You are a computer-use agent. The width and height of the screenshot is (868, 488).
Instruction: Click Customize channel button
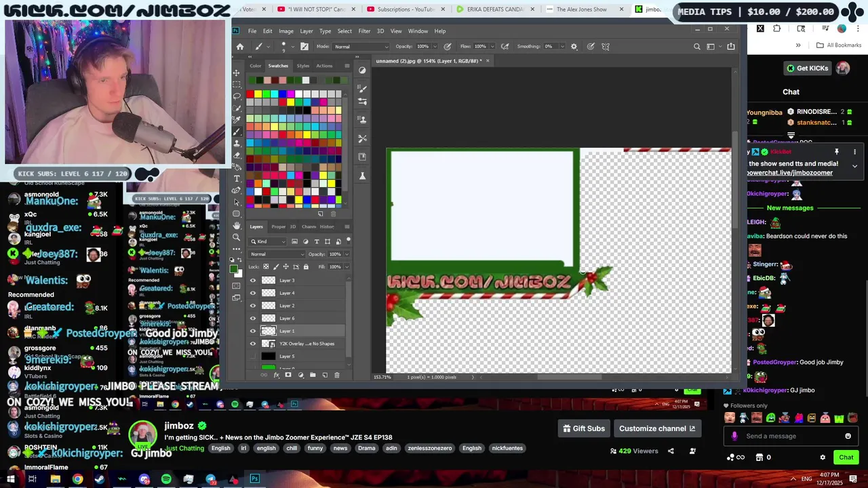[657, 428]
